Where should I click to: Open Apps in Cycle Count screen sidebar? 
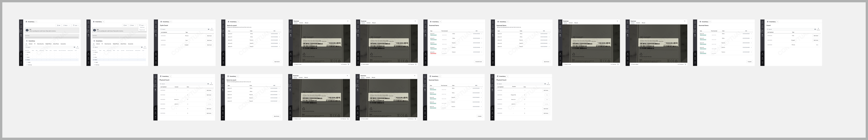(x=156, y=35)
